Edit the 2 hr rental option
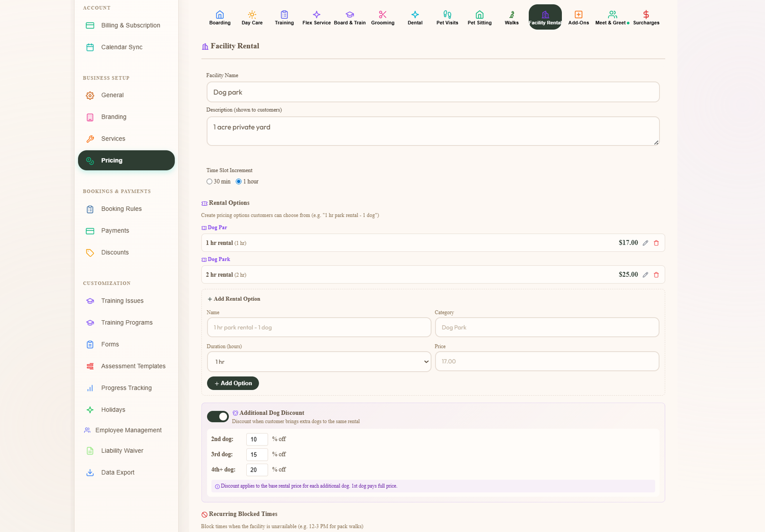Screen dimensions: 765x532 pos(645,275)
